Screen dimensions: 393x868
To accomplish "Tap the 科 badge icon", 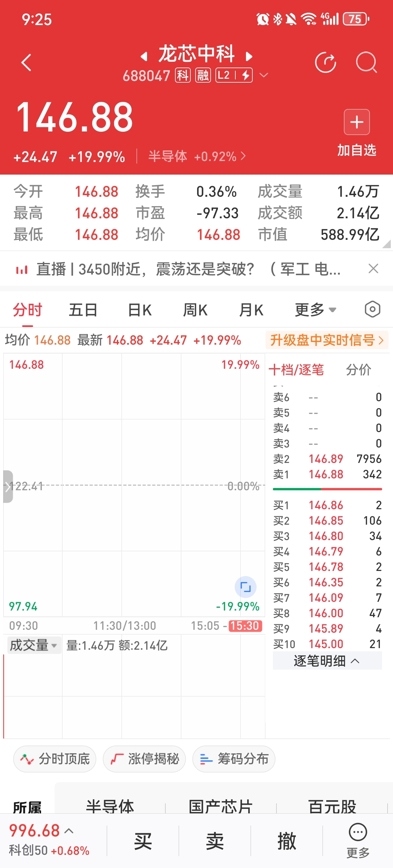I will [183, 76].
